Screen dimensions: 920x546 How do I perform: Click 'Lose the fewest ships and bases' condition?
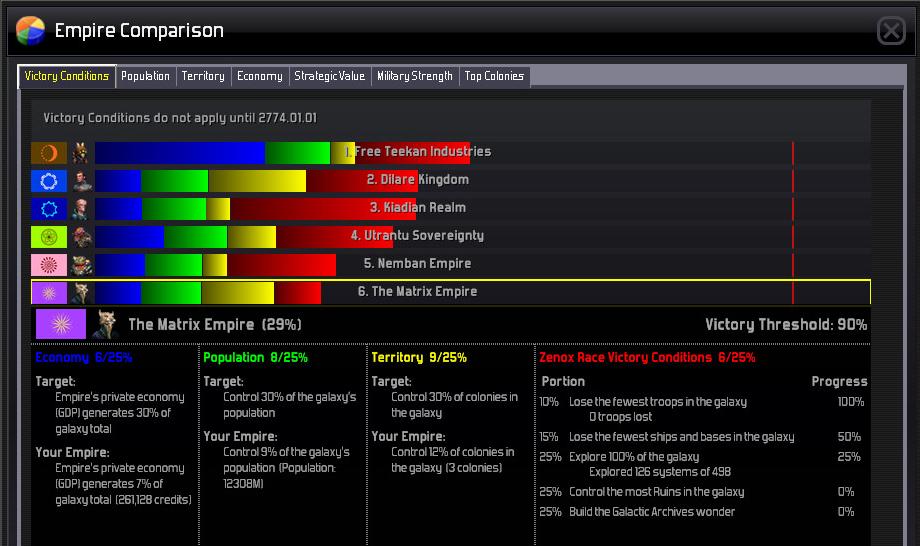point(682,437)
